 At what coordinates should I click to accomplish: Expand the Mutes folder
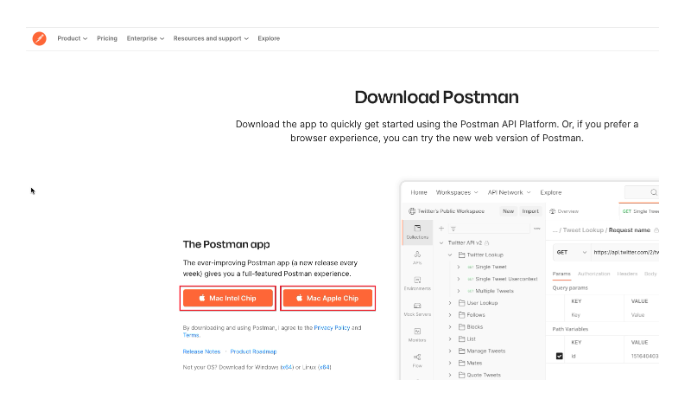coord(450,363)
